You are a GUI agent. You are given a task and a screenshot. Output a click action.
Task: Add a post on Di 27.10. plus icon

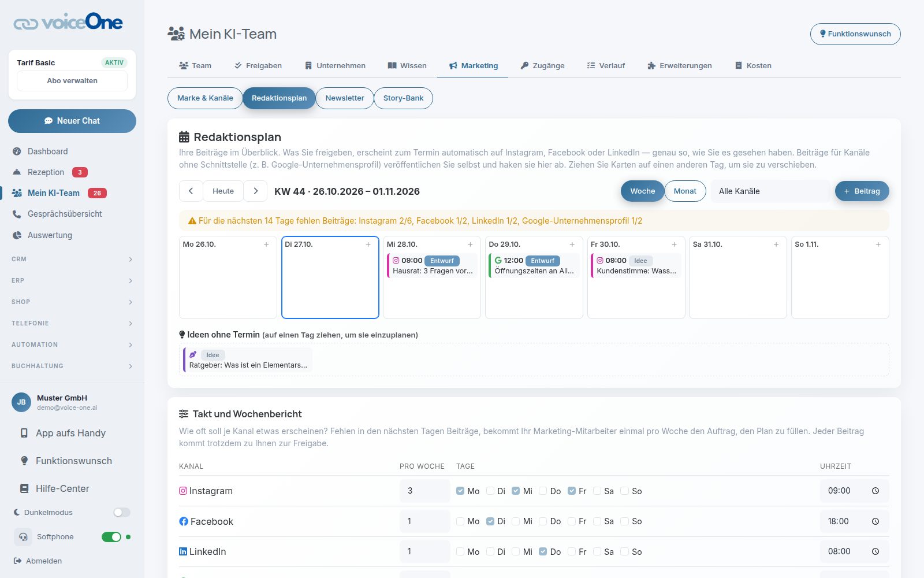click(x=368, y=244)
